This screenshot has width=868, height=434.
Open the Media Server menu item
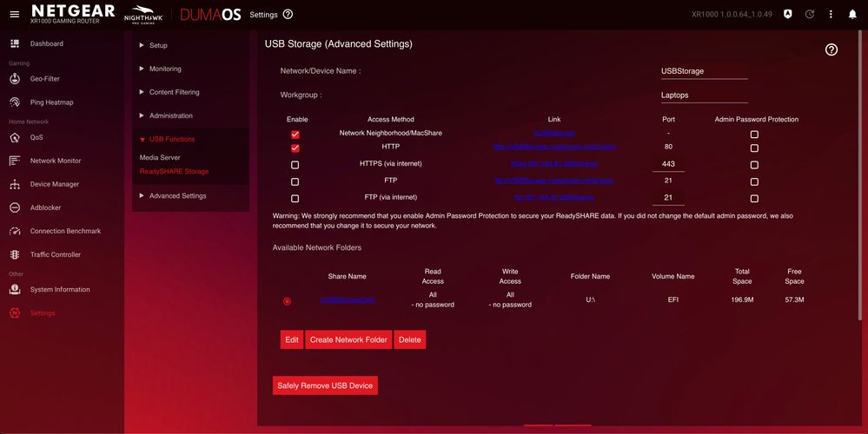tap(160, 158)
